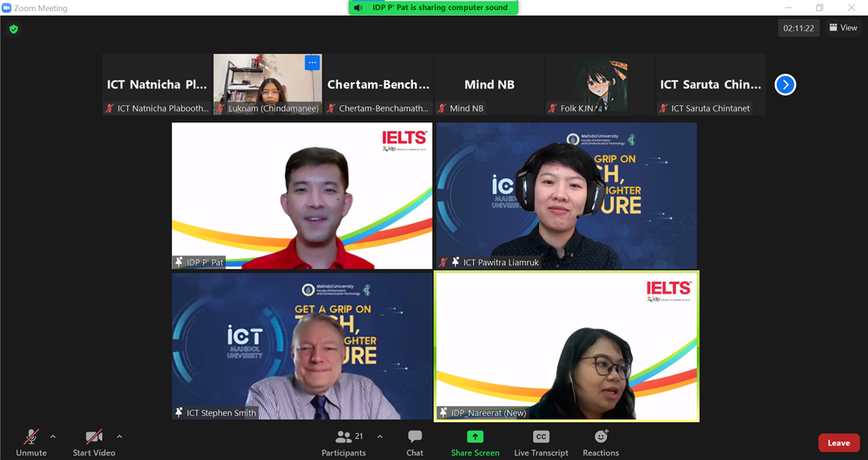
Task: Click the Share Screen button
Action: (475, 442)
